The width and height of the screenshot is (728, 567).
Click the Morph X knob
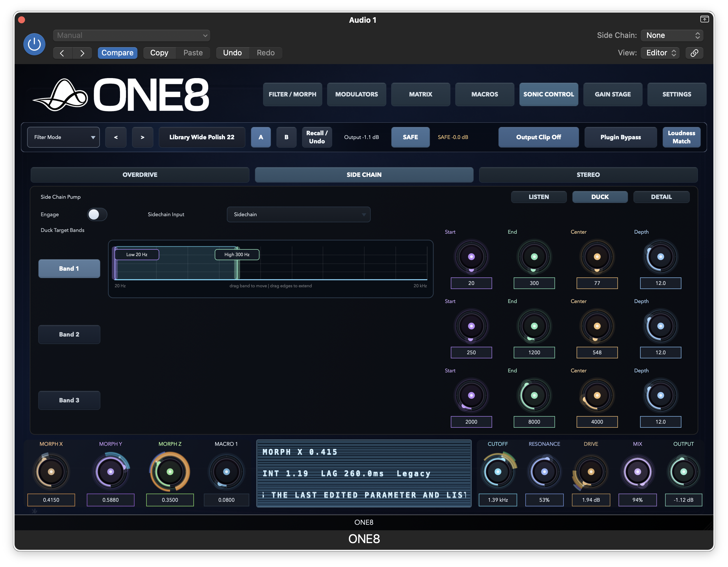coord(51,472)
